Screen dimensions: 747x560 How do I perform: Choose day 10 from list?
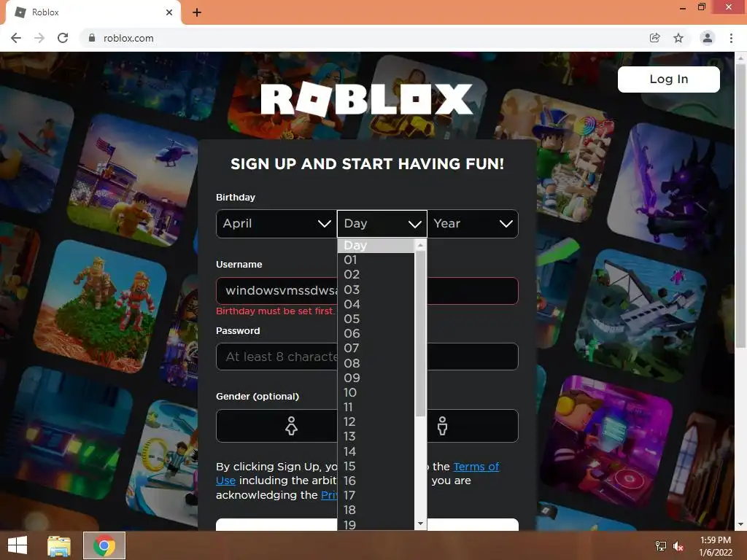tap(376, 393)
